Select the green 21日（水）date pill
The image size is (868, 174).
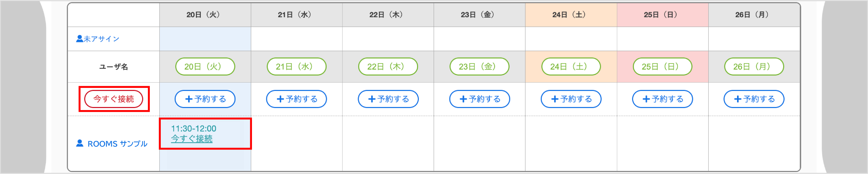point(296,66)
